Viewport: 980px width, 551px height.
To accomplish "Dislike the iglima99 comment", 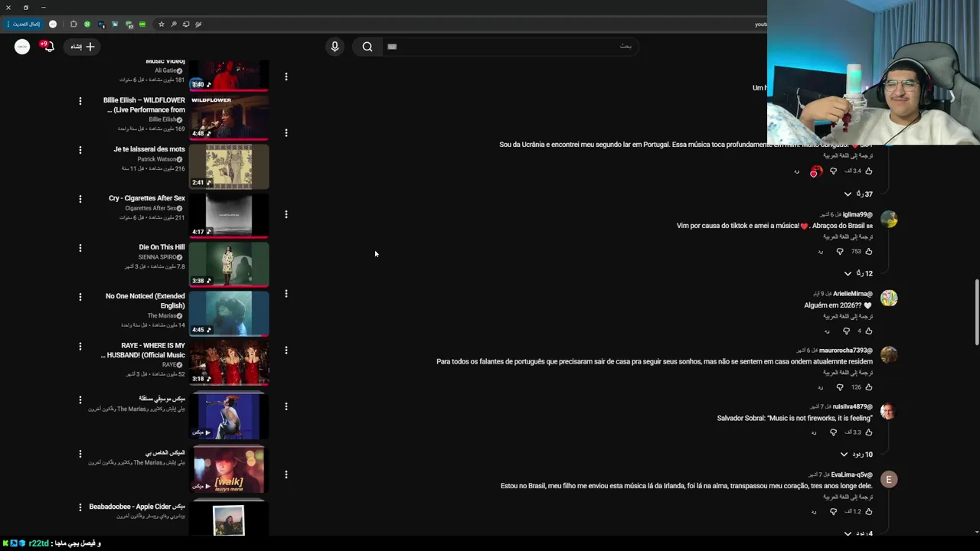I will click(x=840, y=251).
